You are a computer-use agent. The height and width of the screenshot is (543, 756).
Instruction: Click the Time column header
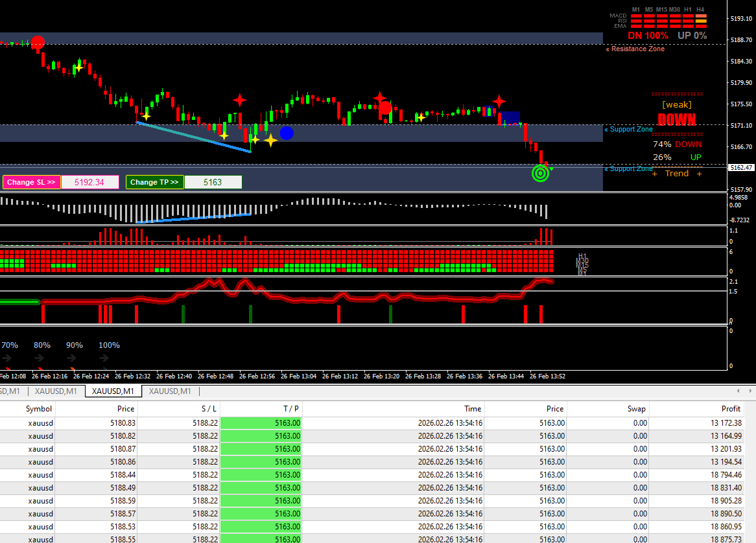[473, 409]
